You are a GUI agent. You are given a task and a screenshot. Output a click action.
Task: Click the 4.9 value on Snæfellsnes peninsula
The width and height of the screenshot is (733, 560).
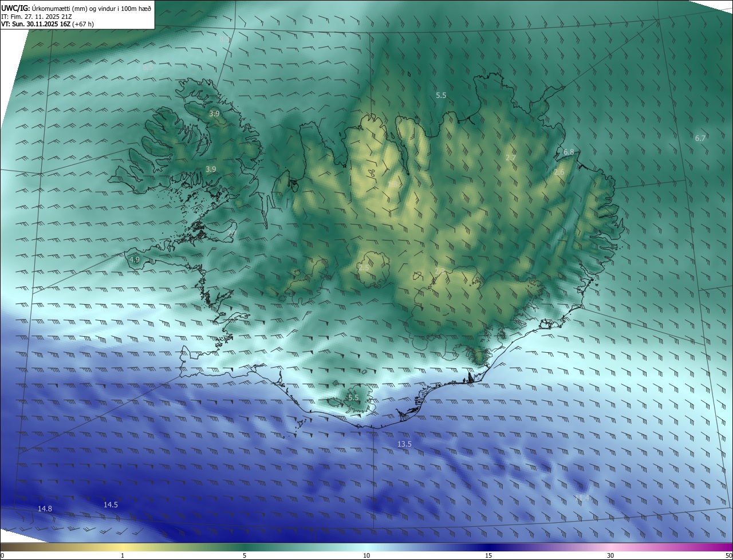(x=135, y=259)
